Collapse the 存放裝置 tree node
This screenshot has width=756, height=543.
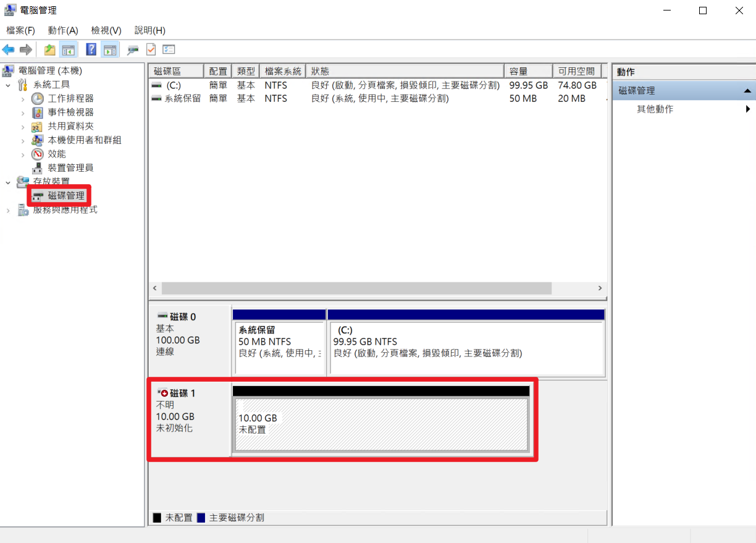(x=8, y=182)
